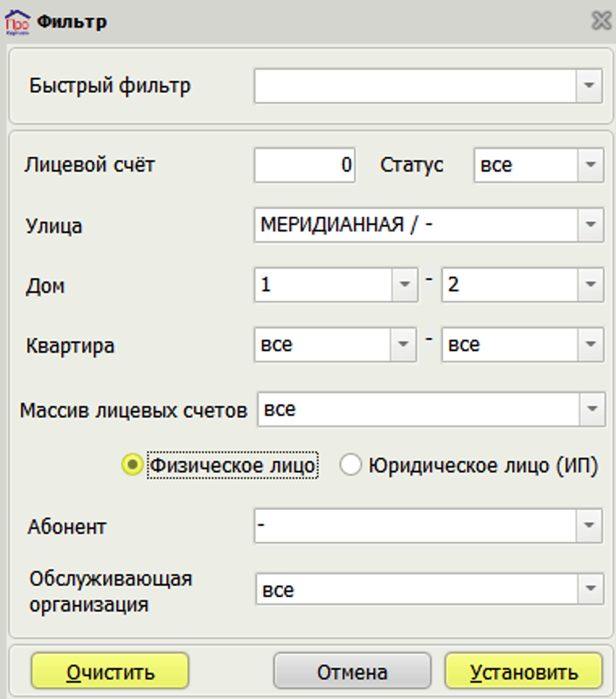616x699 pixels.
Task: Click the house app icon in title bar
Action: pos(17,22)
